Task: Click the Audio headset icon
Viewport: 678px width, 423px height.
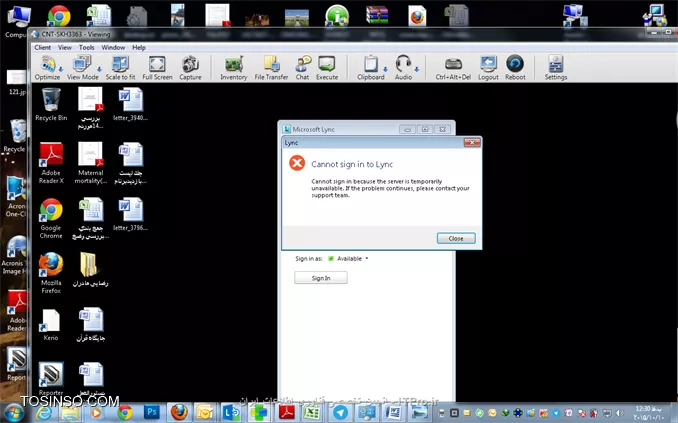Action: click(x=403, y=68)
